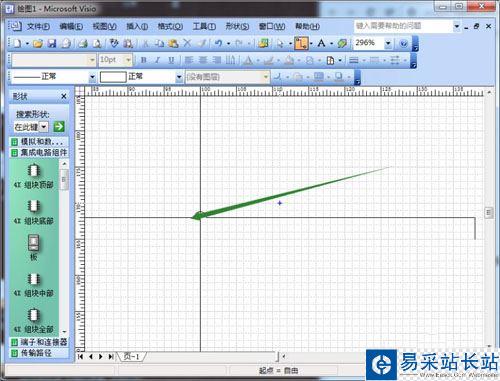Open the 模拟和数... stencil title
Image resolution: width=500 pixels, height=381 pixels.
pos(39,142)
